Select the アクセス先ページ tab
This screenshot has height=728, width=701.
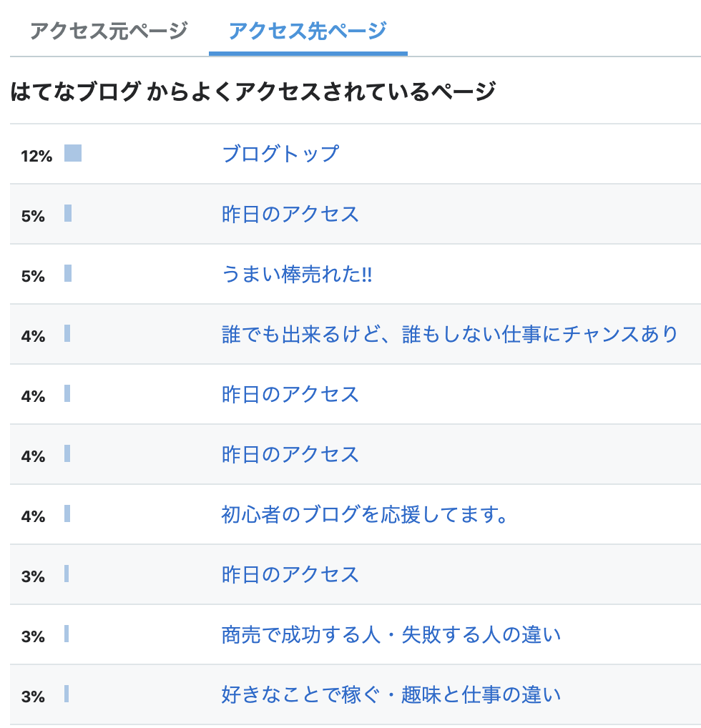(308, 31)
